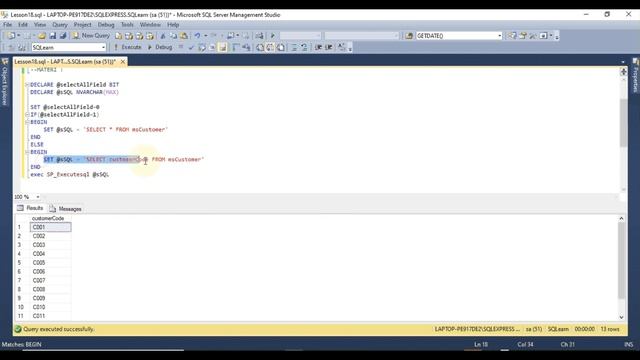Viewport: 640px width, 360px height.
Task: Toggle IntelliSense Enabled in the SQL toolbar
Action: pos(222,47)
